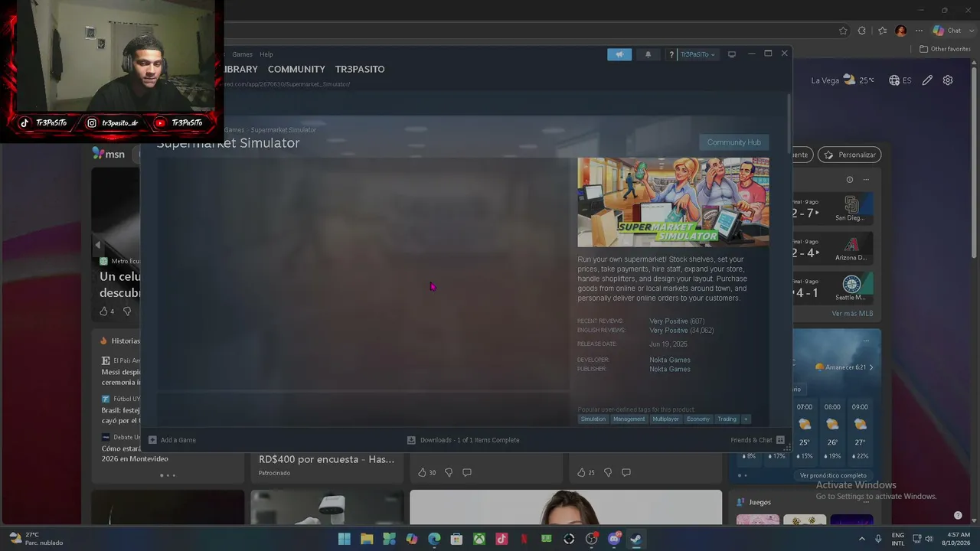Click the MSN logo
The image size is (980, 551).
point(109,154)
